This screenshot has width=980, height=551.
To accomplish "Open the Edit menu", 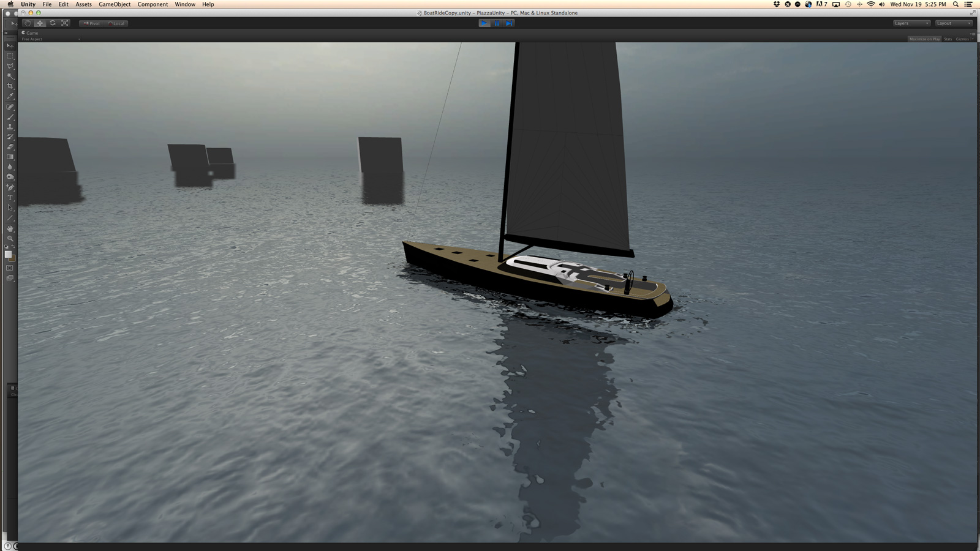I will pyautogui.click(x=64, y=4).
